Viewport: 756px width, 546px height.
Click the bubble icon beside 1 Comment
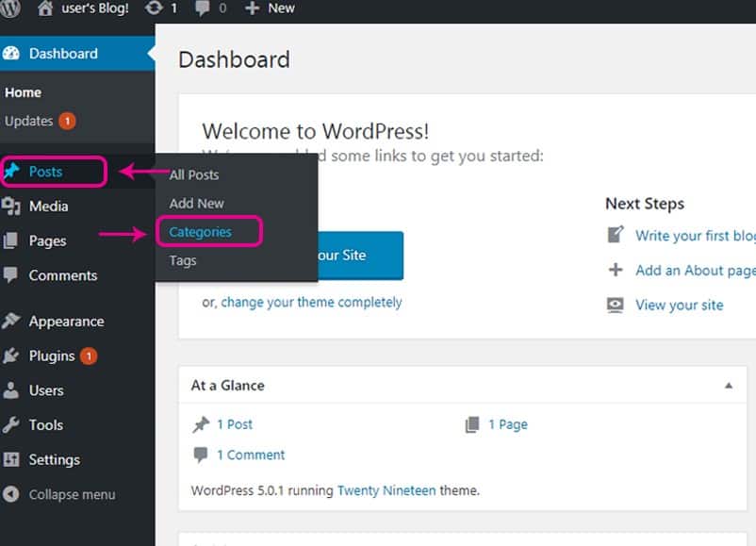point(201,455)
